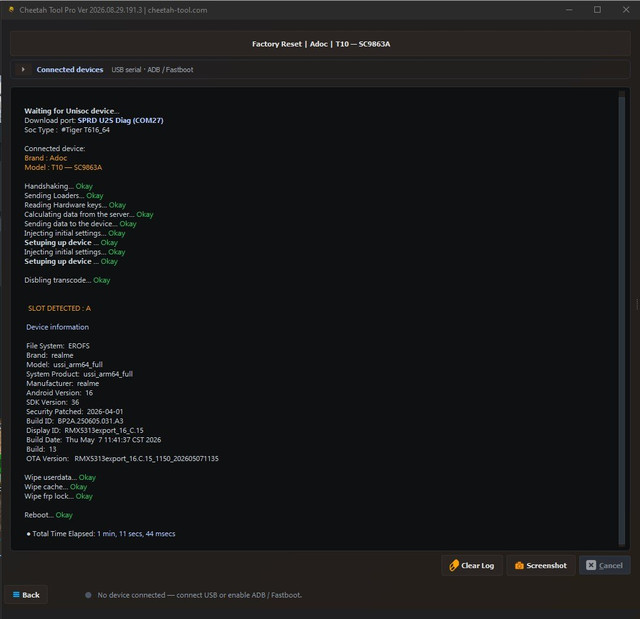Click the File System: EROFS line
Screen dimensions: 640x619
click(x=58, y=346)
